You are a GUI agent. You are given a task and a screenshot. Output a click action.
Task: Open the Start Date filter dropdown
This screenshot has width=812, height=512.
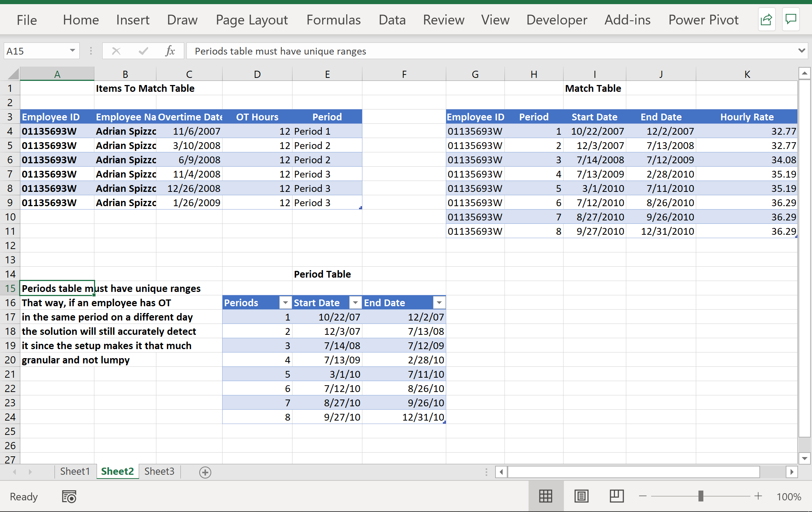click(355, 303)
